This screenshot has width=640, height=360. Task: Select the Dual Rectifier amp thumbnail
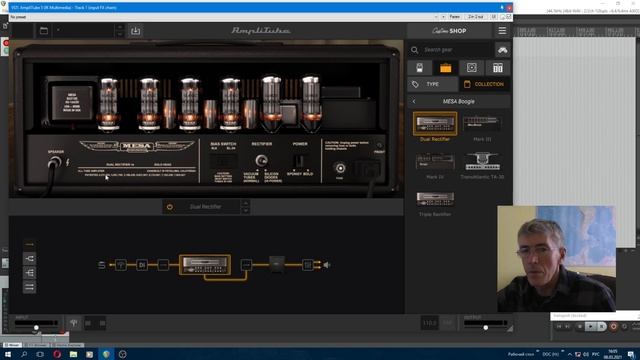(435, 124)
